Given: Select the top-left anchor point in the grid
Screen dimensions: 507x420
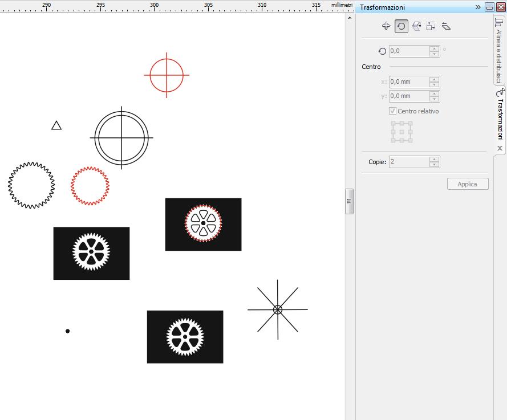Looking at the screenshot, I should tap(393, 124).
